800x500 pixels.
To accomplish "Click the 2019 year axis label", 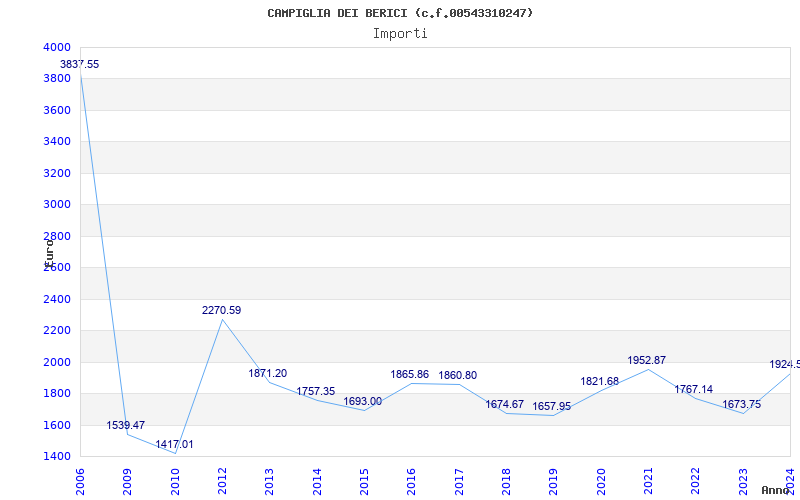I will pyautogui.click(x=553, y=482).
